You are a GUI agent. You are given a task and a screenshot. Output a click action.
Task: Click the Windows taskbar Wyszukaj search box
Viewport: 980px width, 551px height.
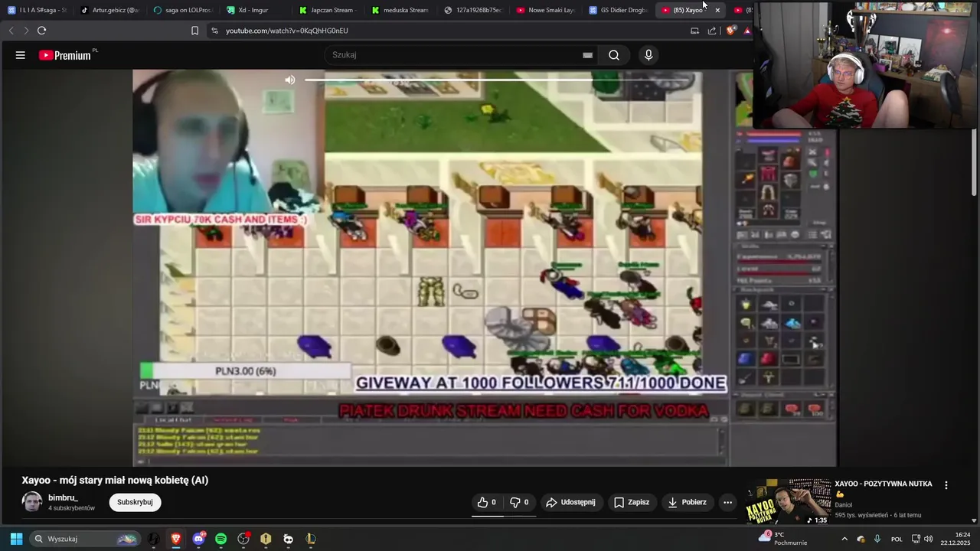click(x=85, y=539)
